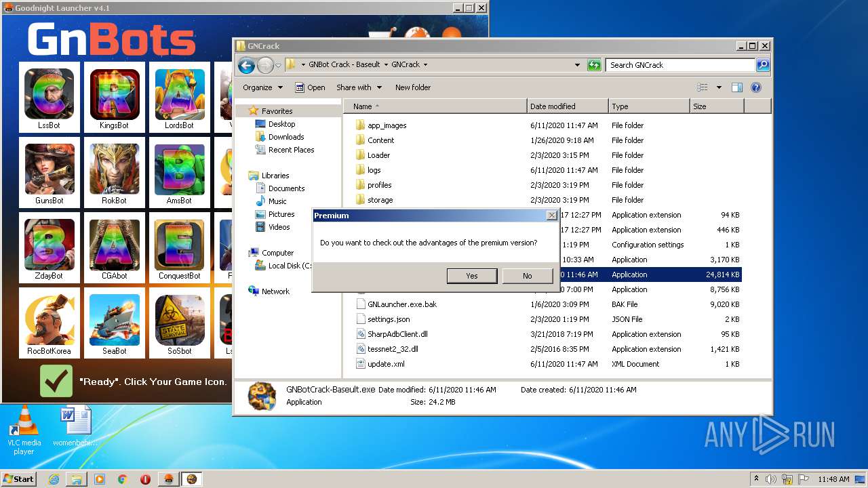
Task: Click the green Ready checkmark icon
Action: point(56,381)
